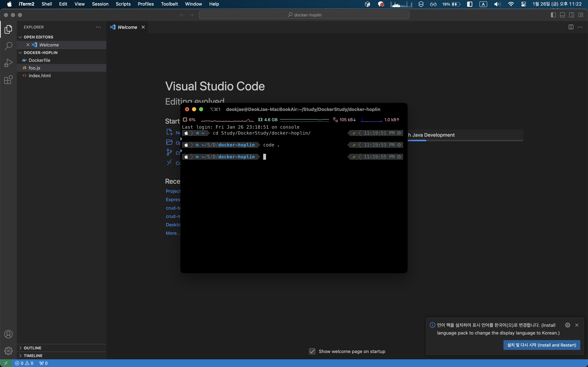Image resolution: width=588 pixels, height=367 pixels.
Task: Toggle the bottom Panel visibility
Action: 562,15
